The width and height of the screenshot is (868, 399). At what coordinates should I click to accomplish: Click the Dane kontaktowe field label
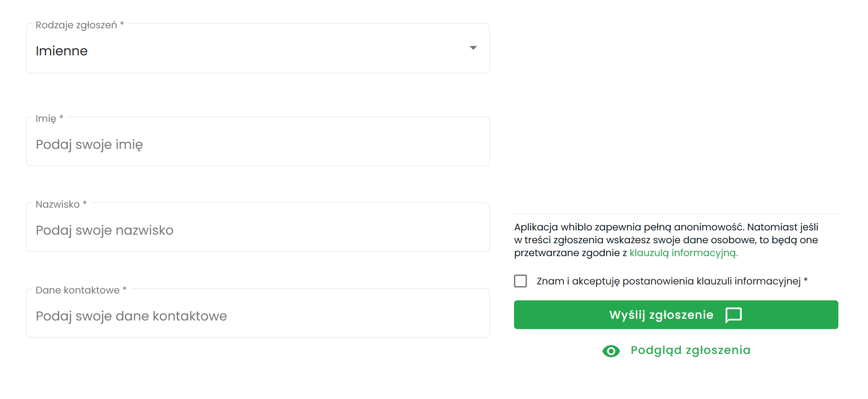coord(78,290)
